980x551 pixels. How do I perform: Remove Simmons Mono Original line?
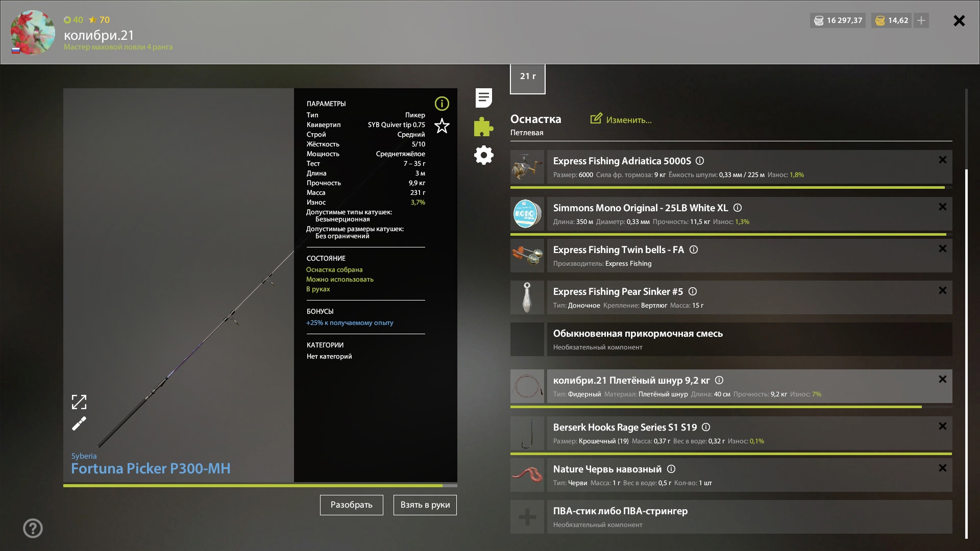[943, 207]
